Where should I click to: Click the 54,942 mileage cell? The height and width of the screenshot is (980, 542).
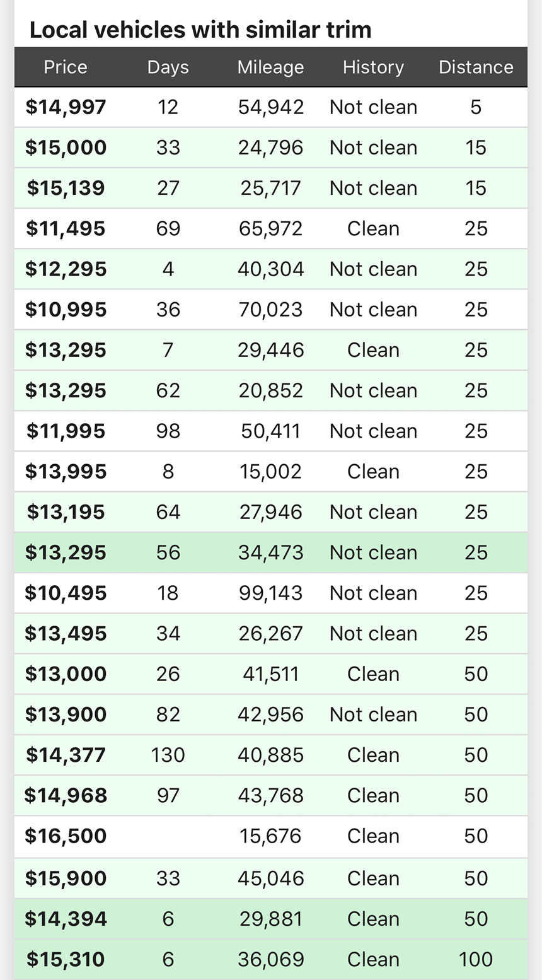(x=270, y=107)
